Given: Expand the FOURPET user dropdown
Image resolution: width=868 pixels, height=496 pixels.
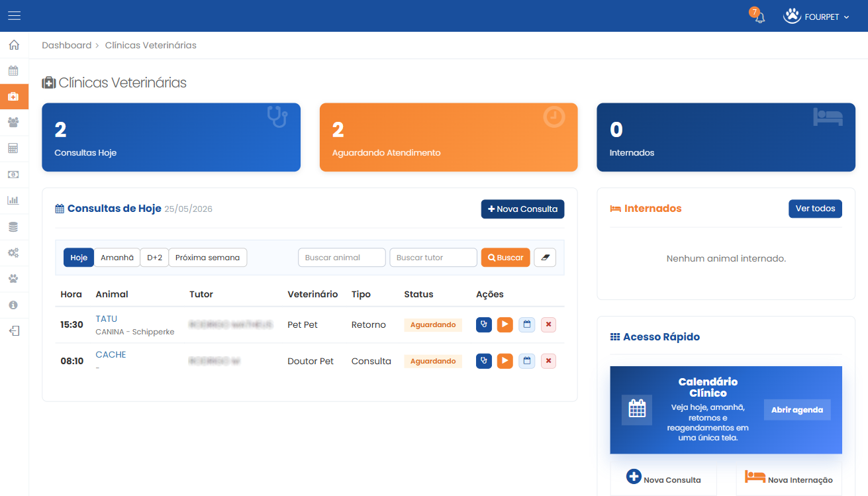Looking at the screenshot, I should coord(816,17).
